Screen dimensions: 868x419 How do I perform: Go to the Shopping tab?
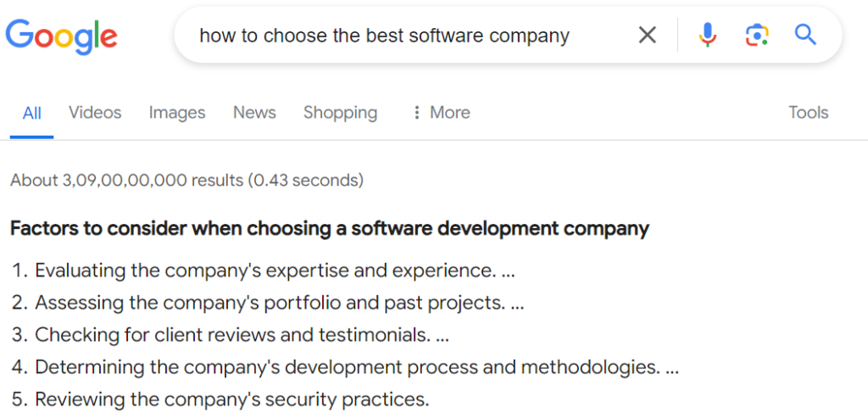340,113
